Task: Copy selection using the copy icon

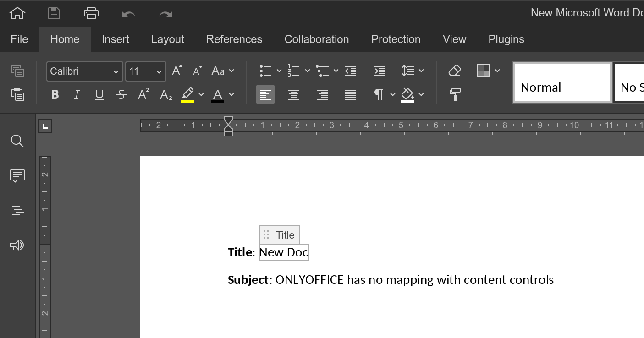Action: (x=17, y=71)
